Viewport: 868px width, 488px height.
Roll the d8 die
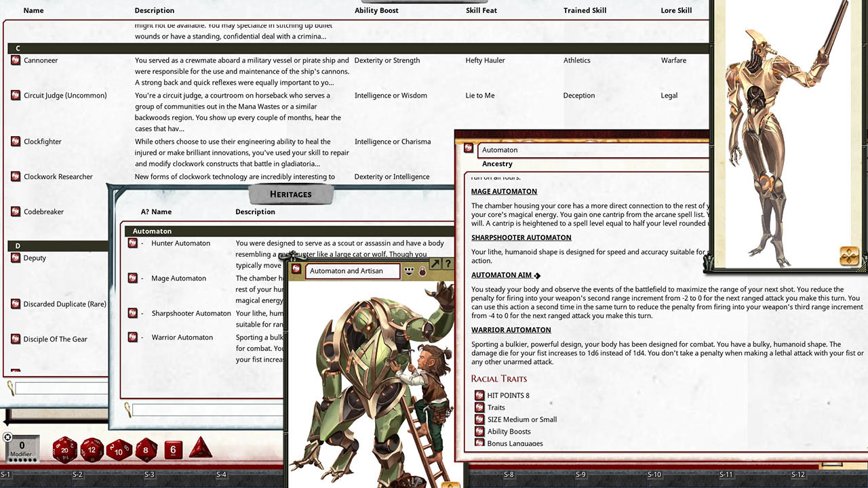146,449
